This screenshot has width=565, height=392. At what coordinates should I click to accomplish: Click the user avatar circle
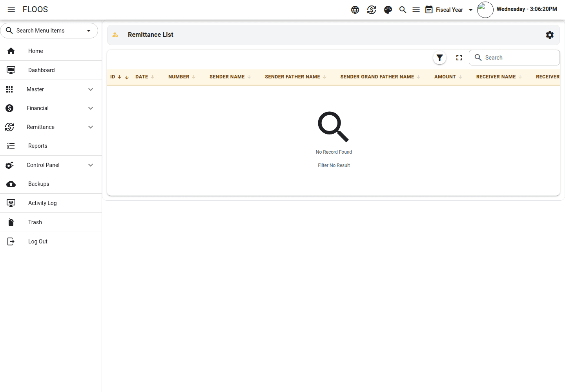(x=485, y=10)
